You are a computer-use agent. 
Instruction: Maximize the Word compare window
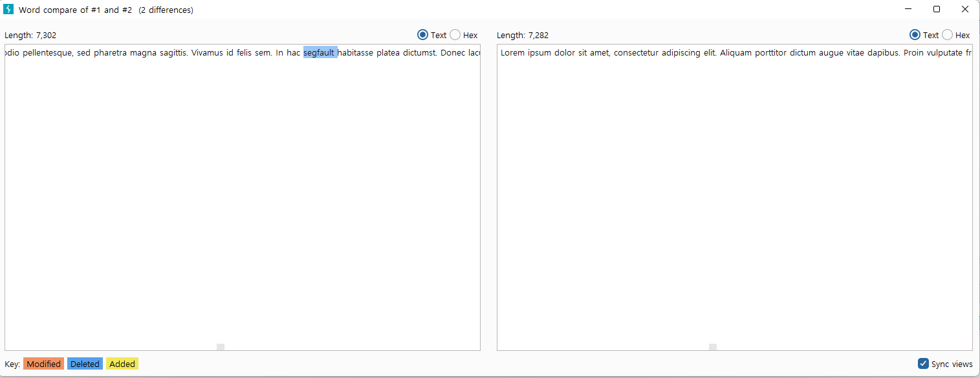(x=937, y=10)
